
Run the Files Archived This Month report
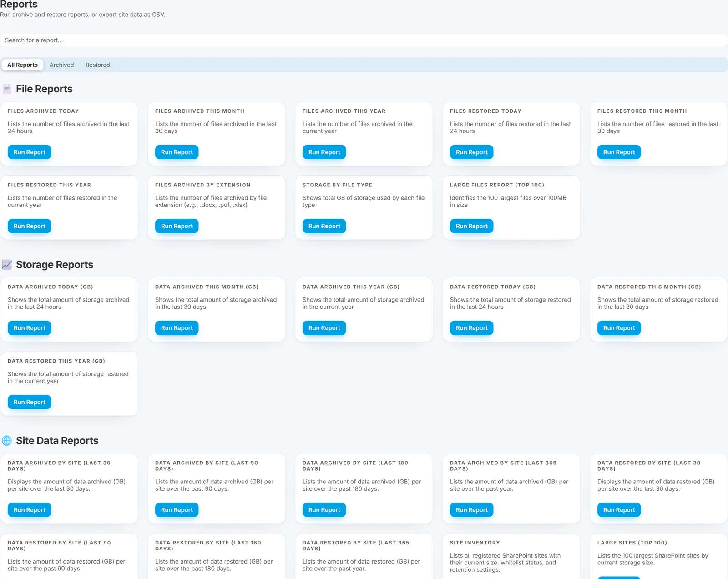coord(177,152)
